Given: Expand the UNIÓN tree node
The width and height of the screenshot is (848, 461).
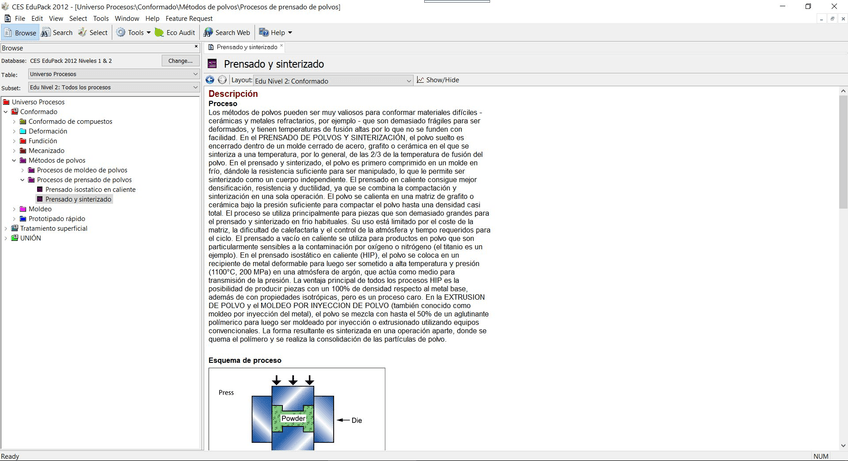Looking at the screenshot, I should pyautogui.click(x=6, y=238).
